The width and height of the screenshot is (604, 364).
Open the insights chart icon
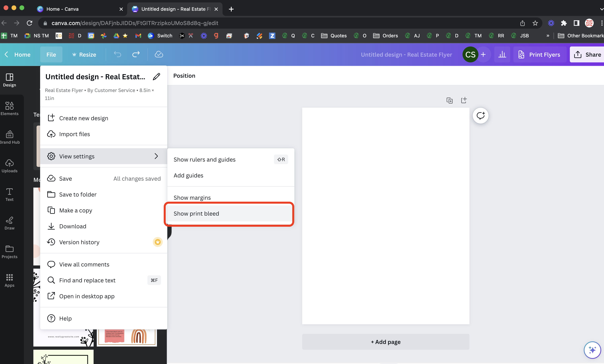pos(502,54)
